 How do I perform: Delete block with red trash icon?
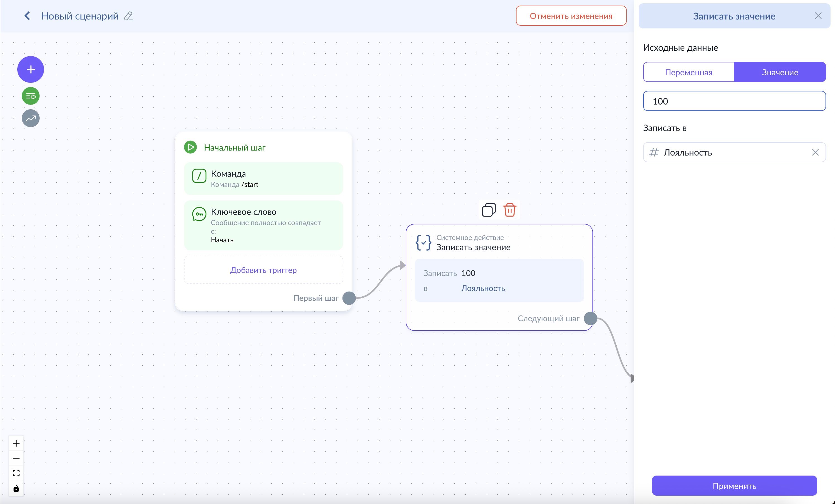coord(509,210)
